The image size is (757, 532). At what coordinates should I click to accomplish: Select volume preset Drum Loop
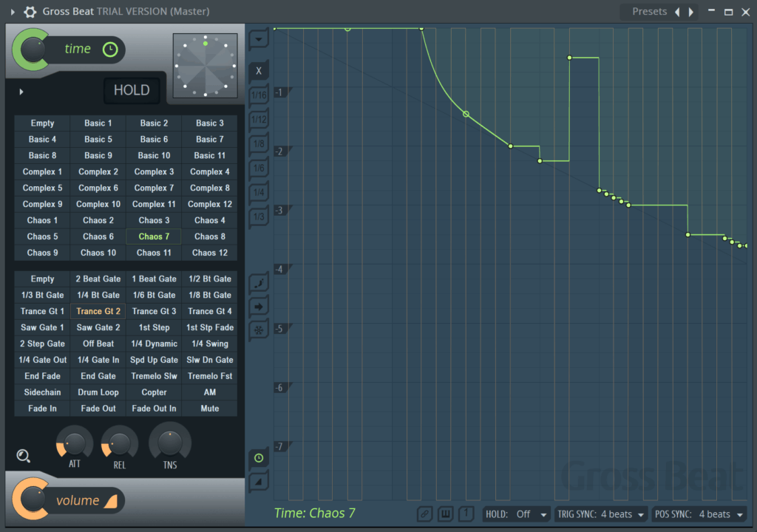pos(98,392)
